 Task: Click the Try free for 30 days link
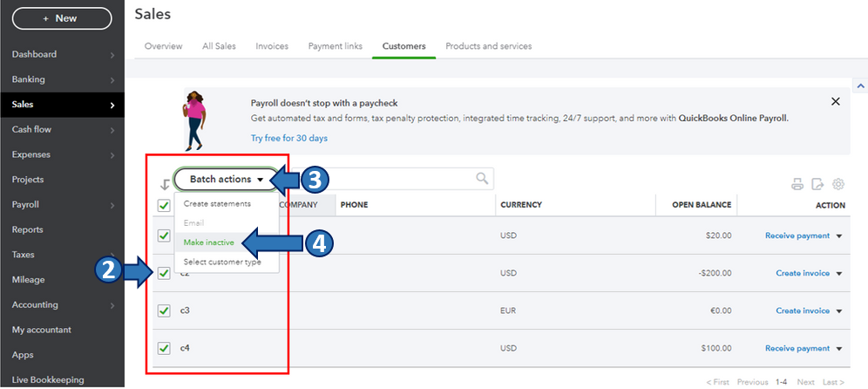[289, 138]
